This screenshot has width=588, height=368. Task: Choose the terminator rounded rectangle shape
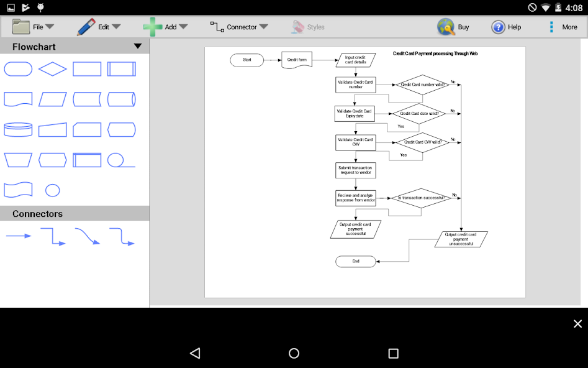coord(18,68)
